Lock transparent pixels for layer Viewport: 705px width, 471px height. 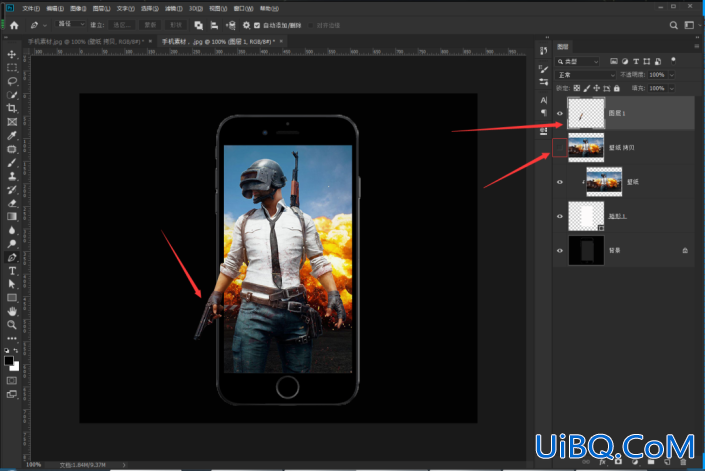[x=577, y=88]
